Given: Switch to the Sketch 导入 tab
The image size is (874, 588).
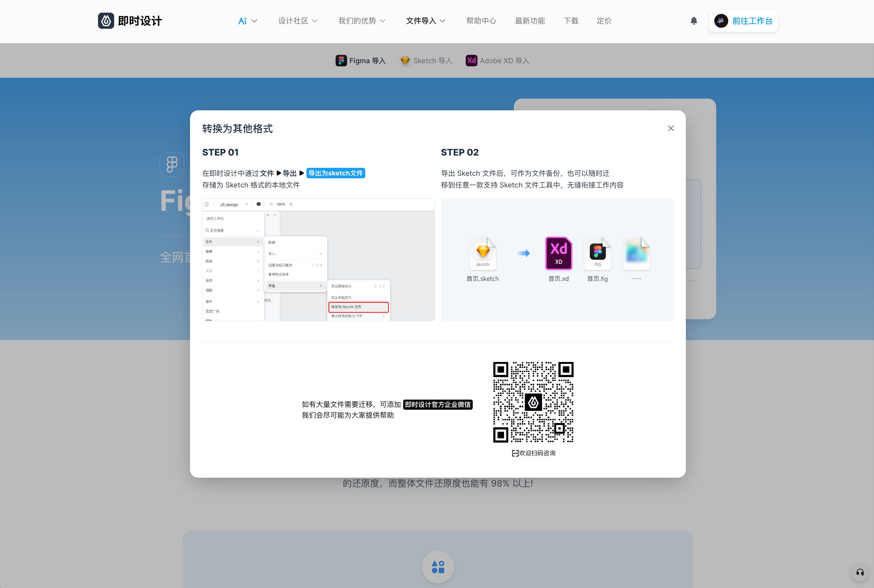Looking at the screenshot, I should 426,60.
